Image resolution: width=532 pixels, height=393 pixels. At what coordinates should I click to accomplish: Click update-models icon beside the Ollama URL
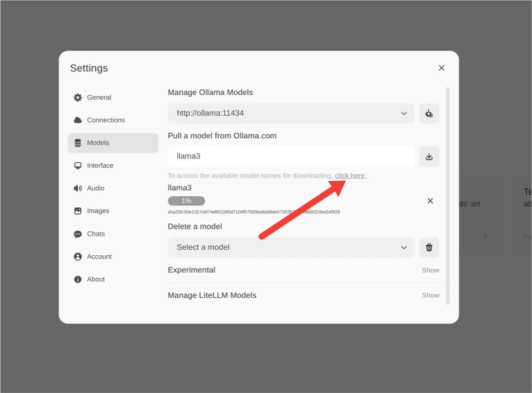point(429,113)
